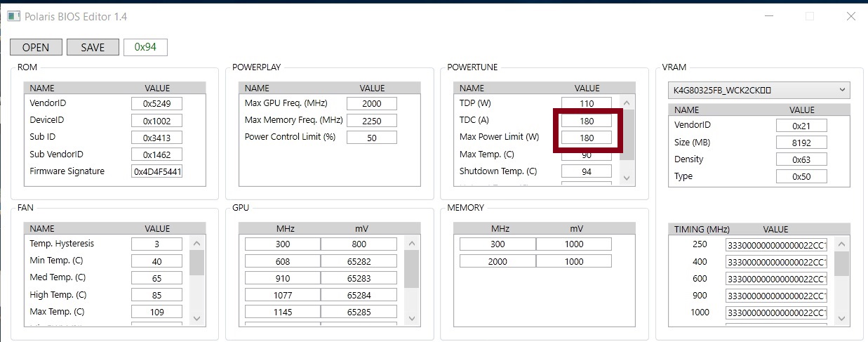Close the Polaris BIOS Editor window
The image size is (868, 342).
click(851, 16)
